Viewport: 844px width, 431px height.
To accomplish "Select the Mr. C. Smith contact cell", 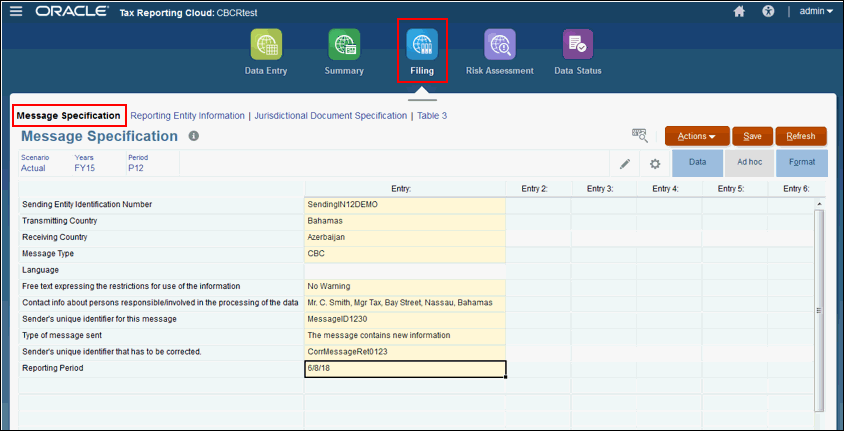I will (405, 303).
